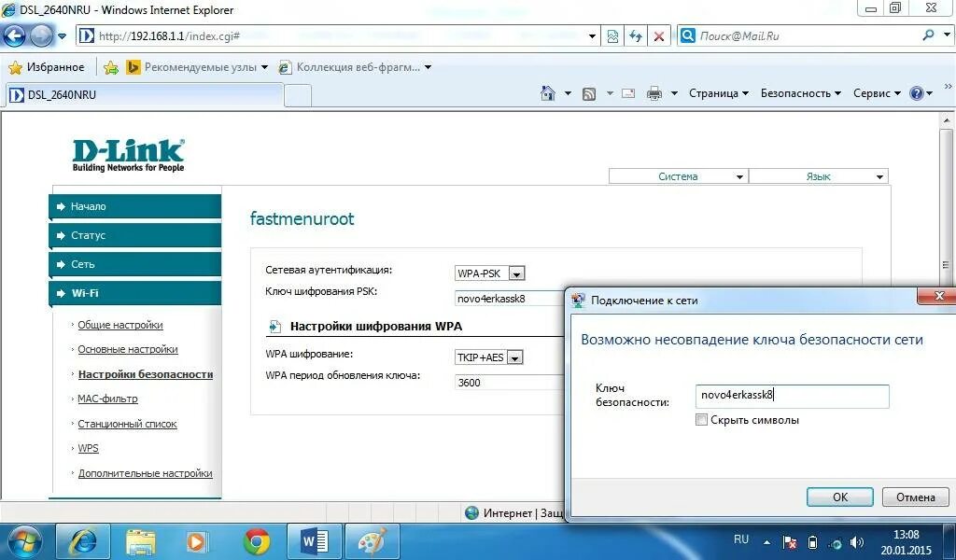956x560 pixels.
Task: Enable the Скрыть символы checkbox
Action: [x=702, y=420]
